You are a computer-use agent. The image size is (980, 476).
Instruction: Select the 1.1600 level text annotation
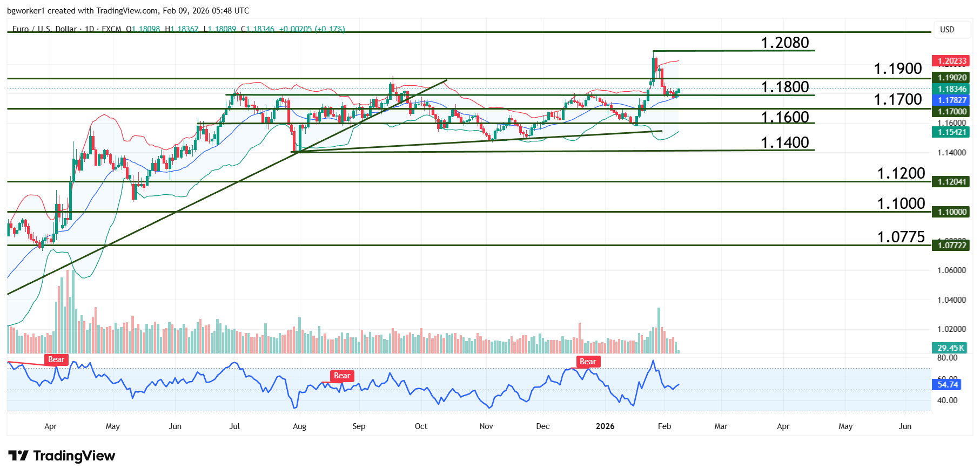point(784,117)
